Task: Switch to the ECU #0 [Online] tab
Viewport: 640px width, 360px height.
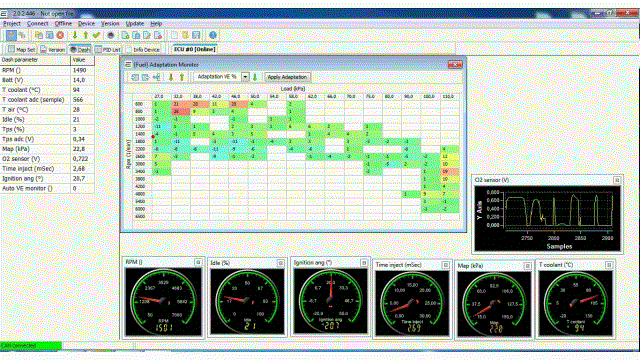Action: [x=195, y=49]
